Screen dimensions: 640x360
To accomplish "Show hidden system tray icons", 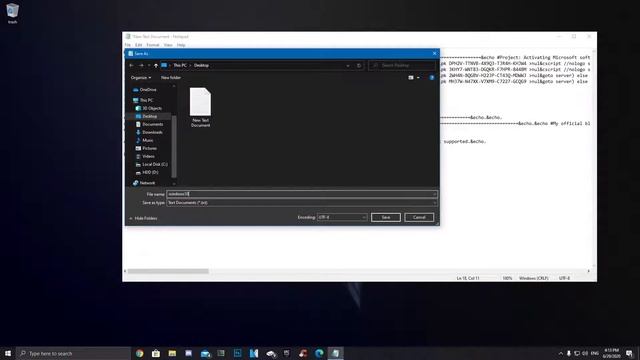I will coord(560,353).
